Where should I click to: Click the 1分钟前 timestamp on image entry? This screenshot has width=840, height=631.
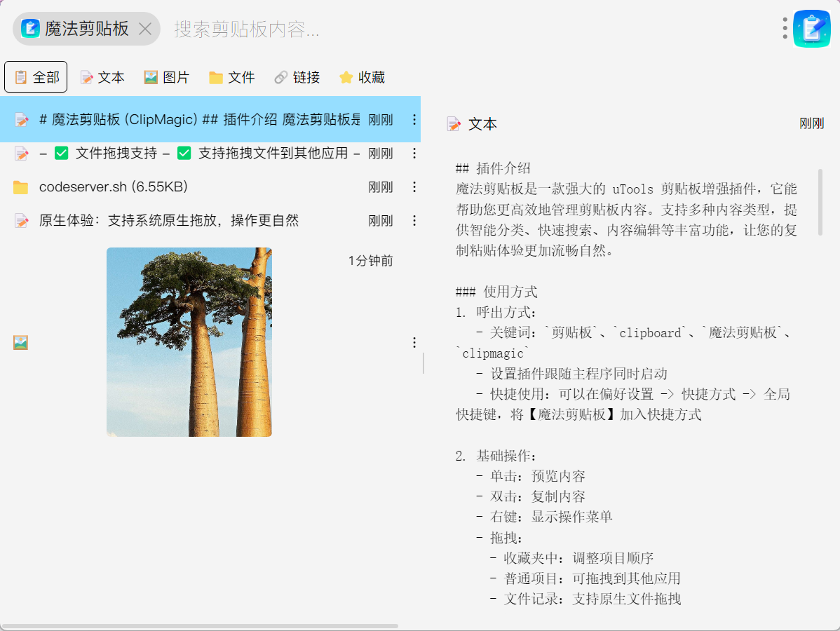(370, 261)
